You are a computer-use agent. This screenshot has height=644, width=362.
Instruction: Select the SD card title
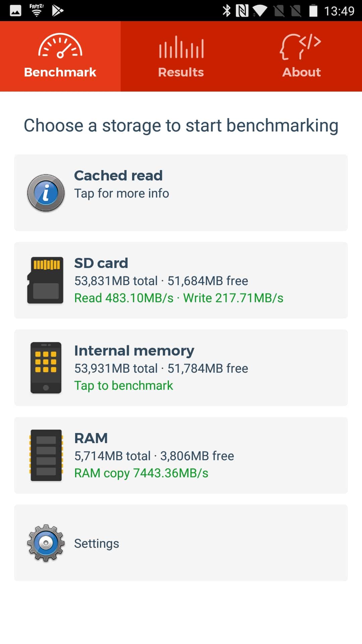pos(101,263)
